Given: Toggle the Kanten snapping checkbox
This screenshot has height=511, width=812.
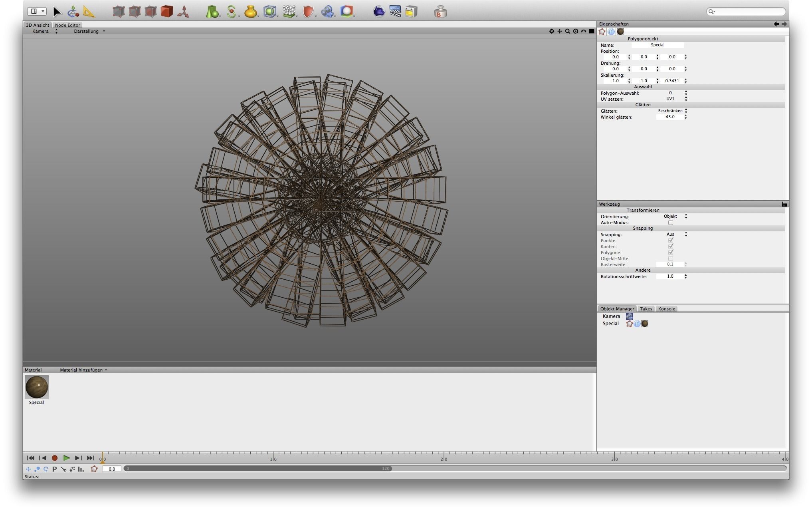Looking at the screenshot, I should 671,247.
